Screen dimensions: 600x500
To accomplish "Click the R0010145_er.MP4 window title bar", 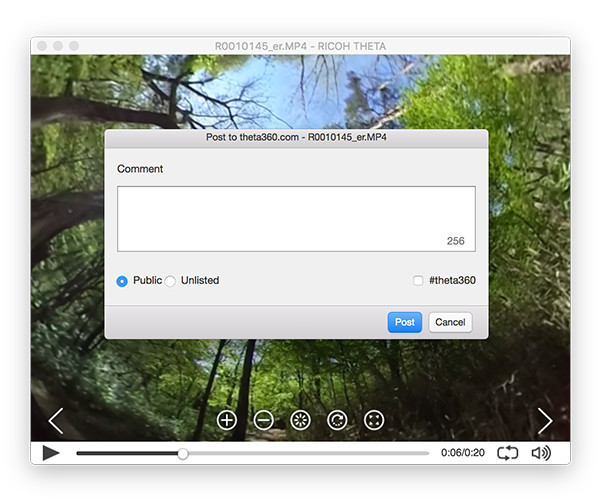I will (300, 46).
